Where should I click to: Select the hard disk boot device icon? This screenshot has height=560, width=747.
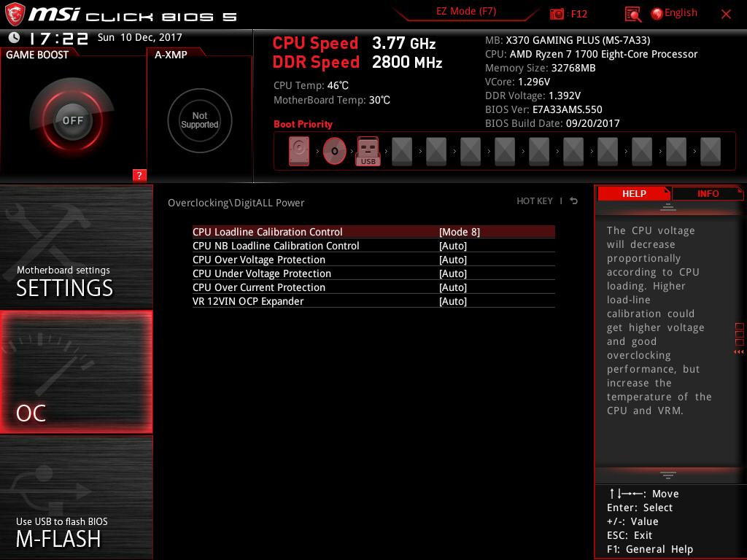pyautogui.click(x=298, y=151)
